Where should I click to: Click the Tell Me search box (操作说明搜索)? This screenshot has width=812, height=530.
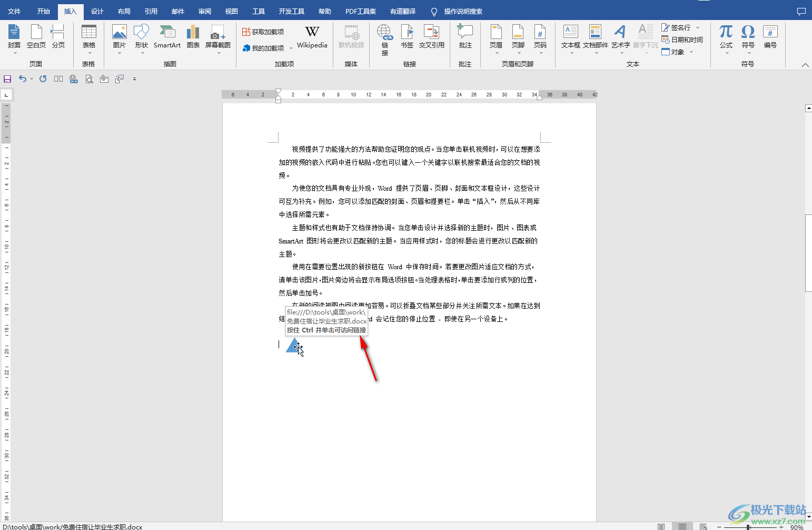tap(457, 11)
